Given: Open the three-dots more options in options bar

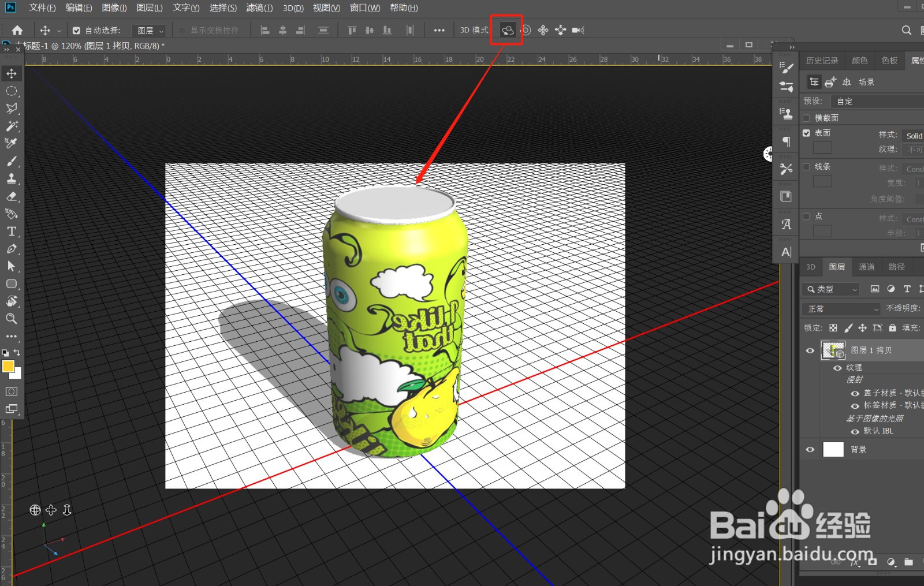Looking at the screenshot, I should click(439, 31).
